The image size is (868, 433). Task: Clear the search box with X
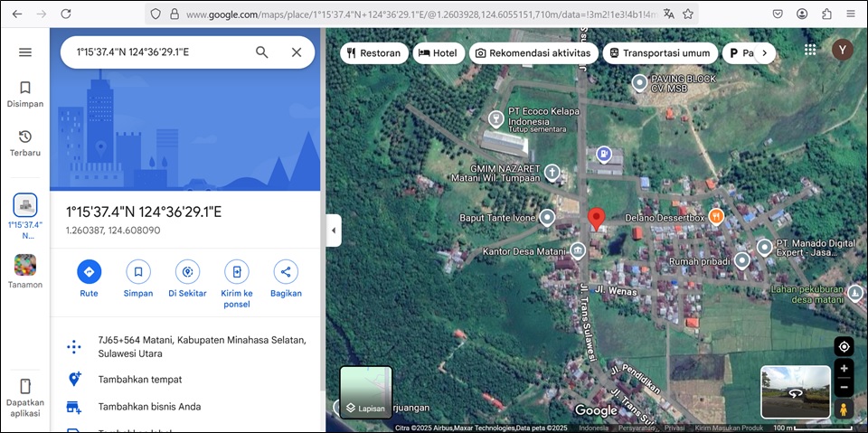(297, 52)
